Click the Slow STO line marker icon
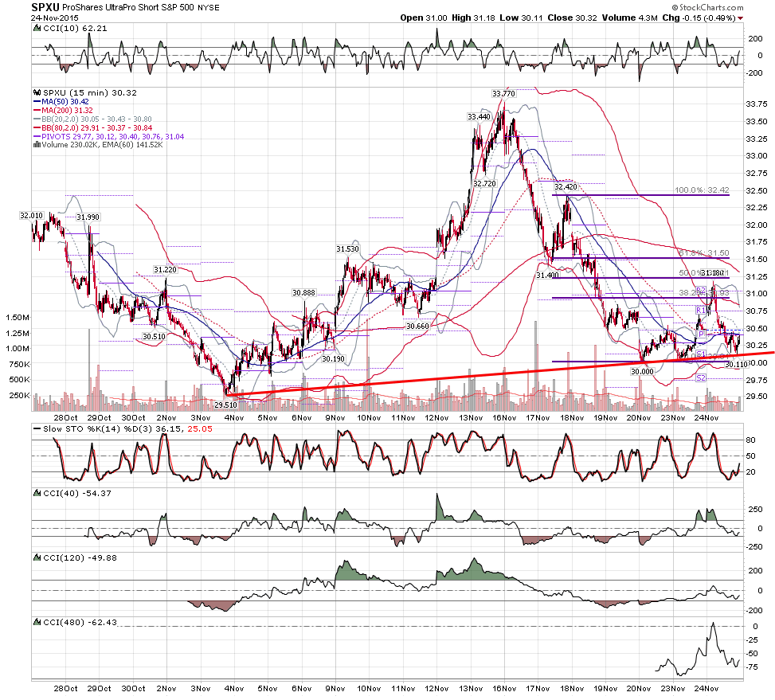This screenshot has height=700, width=775. [x=37, y=428]
